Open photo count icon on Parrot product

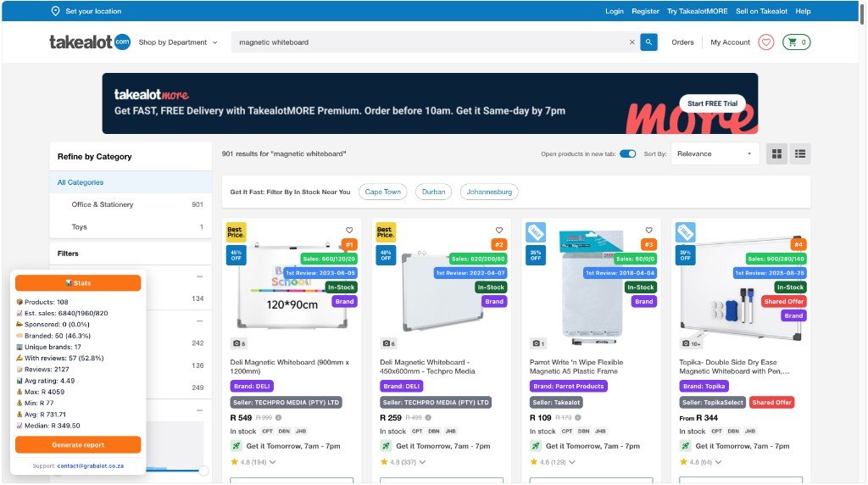point(538,343)
